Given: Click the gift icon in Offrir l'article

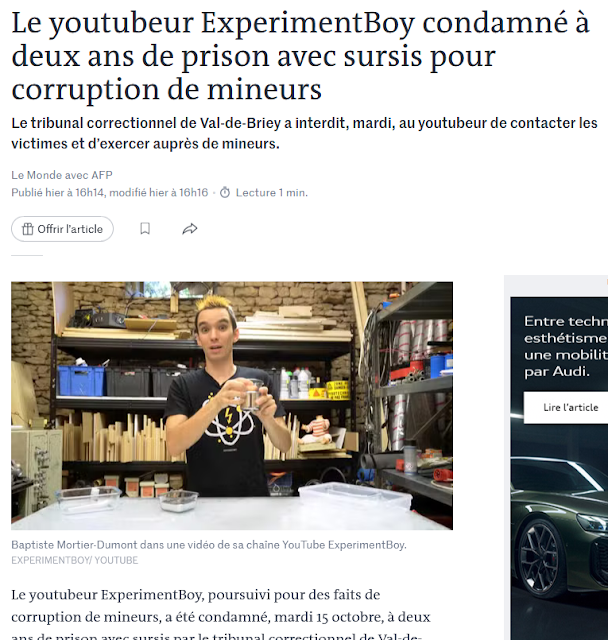Looking at the screenshot, I should tap(28, 229).
